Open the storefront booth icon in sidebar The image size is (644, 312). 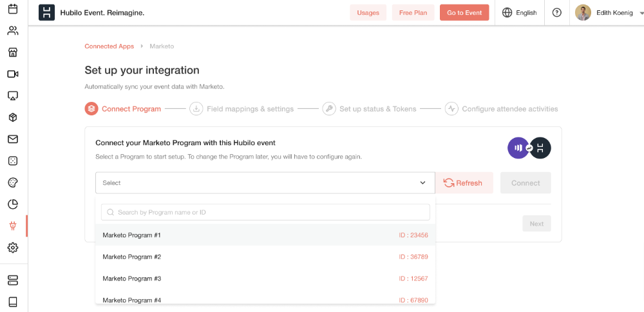point(13,52)
